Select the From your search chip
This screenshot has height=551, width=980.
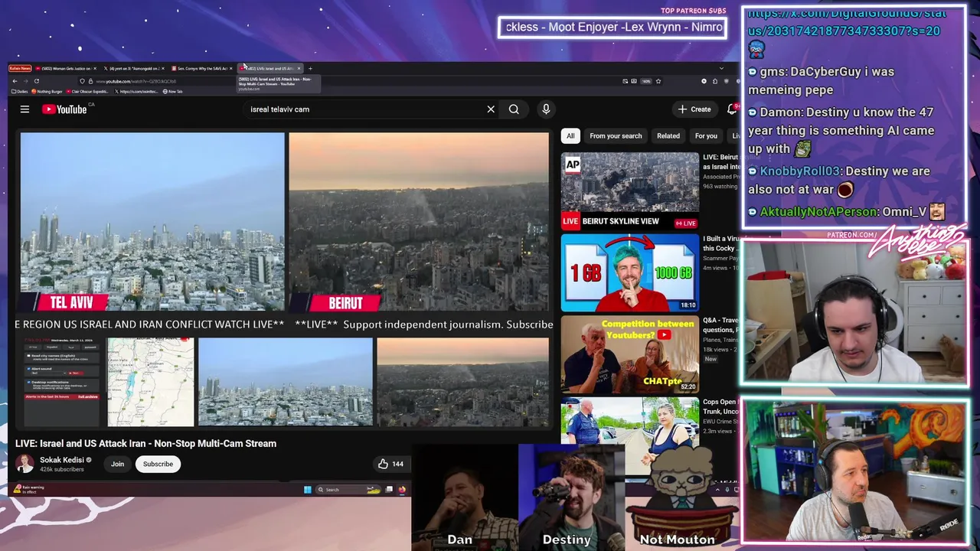point(616,136)
